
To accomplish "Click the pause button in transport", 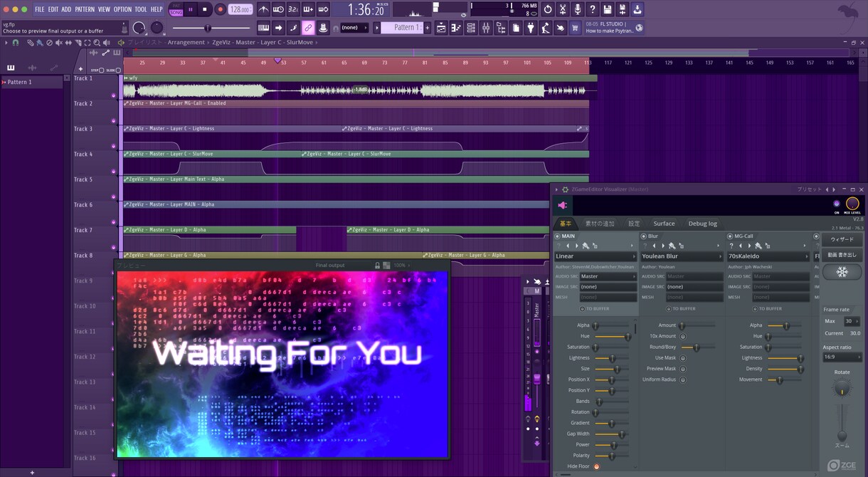I will tap(191, 9).
